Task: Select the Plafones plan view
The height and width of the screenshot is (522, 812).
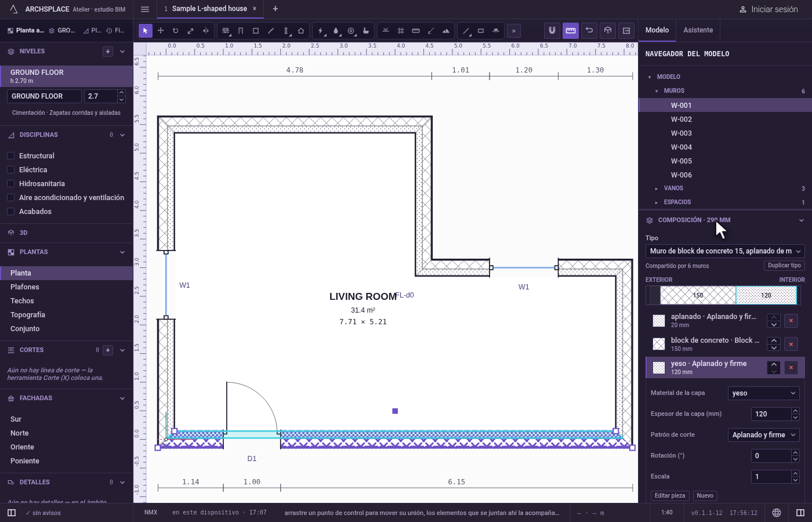Action: tap(67, 287)
